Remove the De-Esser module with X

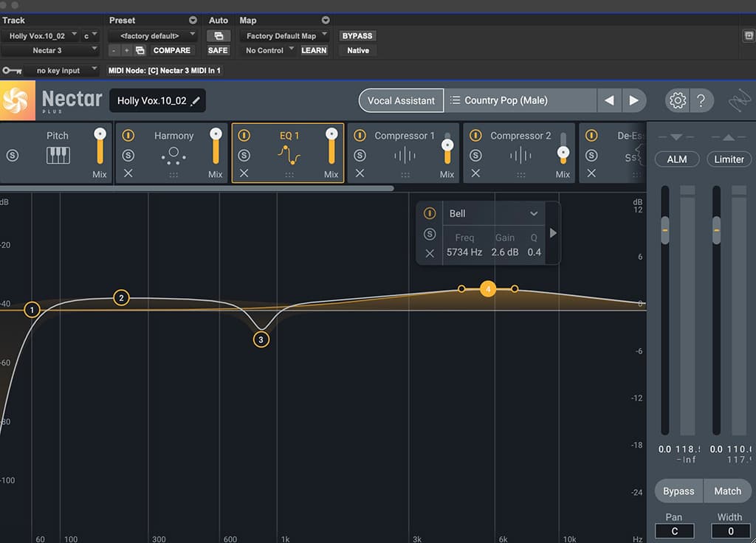tap(591, 173)
